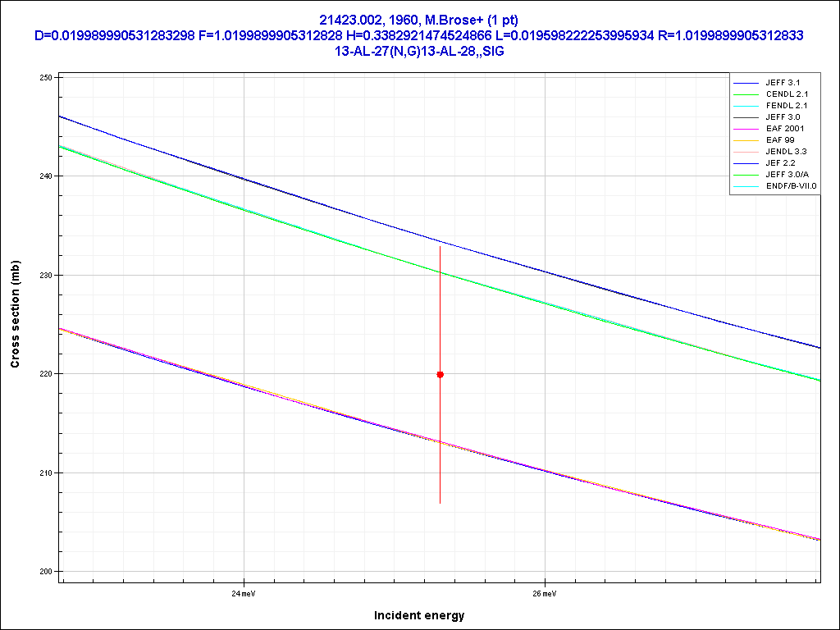Select ENDF/B-VII.0 legend entry
Viewport: 840px width, 630px height.
click(791, 186)
